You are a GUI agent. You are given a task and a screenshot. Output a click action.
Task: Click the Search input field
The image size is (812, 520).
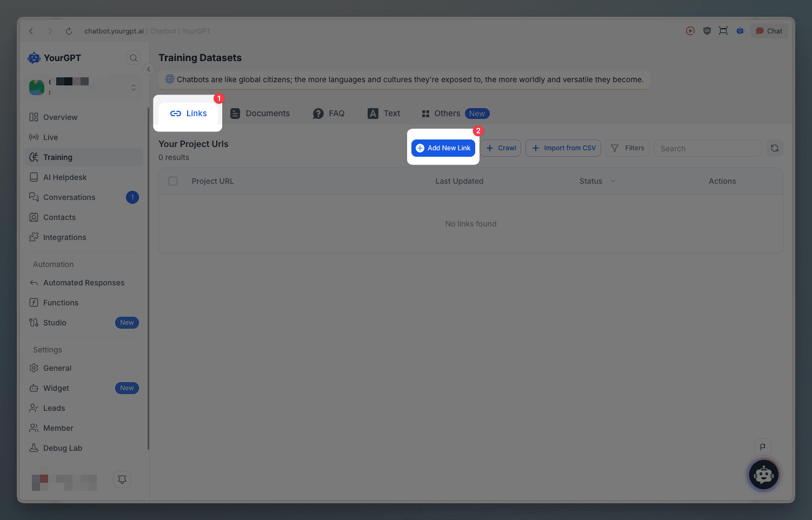707,149
